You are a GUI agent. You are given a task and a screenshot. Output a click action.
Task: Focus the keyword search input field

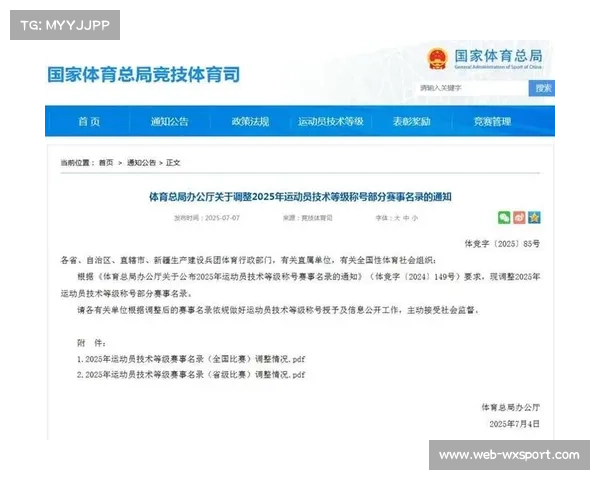coord(472,88)
